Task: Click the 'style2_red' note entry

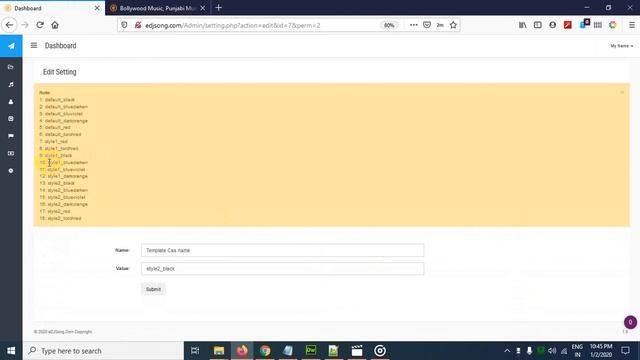Action: (x=59, y=211)
